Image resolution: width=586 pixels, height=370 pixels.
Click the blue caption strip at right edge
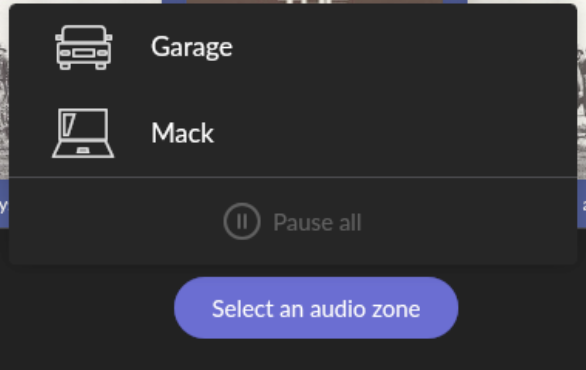pos(582,204)
